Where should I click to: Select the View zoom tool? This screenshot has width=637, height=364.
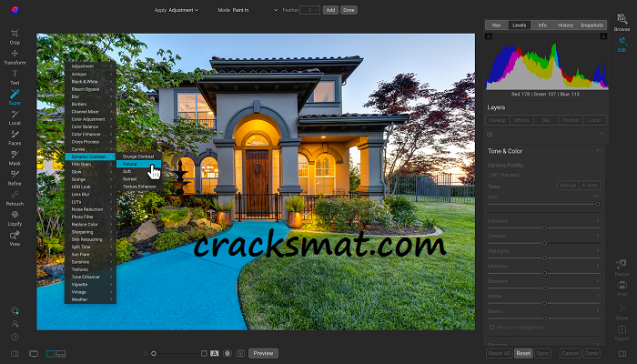(15, 238)
